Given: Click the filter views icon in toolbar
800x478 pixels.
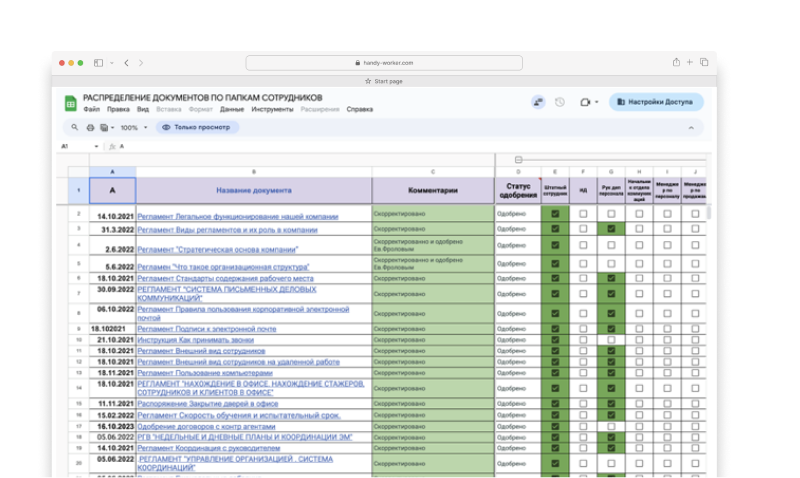Looking at the screenshot, I should click(x=104, y=128).
